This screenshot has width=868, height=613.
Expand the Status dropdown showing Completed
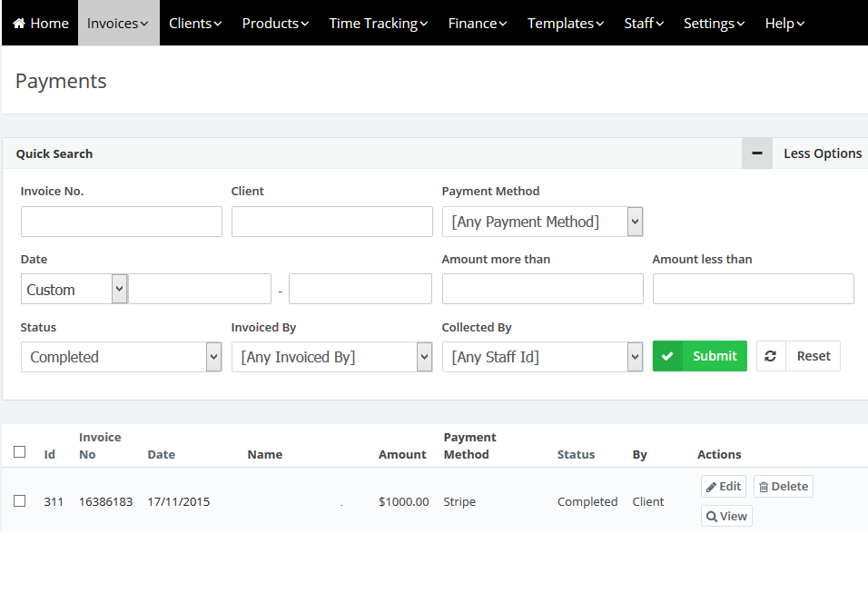click(x=121, y=357)
